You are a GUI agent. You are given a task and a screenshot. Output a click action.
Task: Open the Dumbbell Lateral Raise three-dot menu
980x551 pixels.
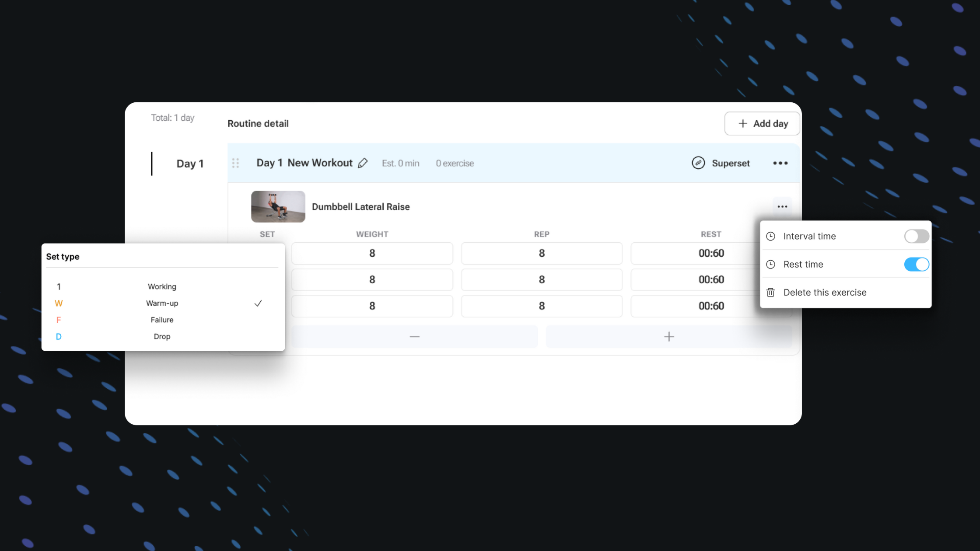tap(782, 207)
